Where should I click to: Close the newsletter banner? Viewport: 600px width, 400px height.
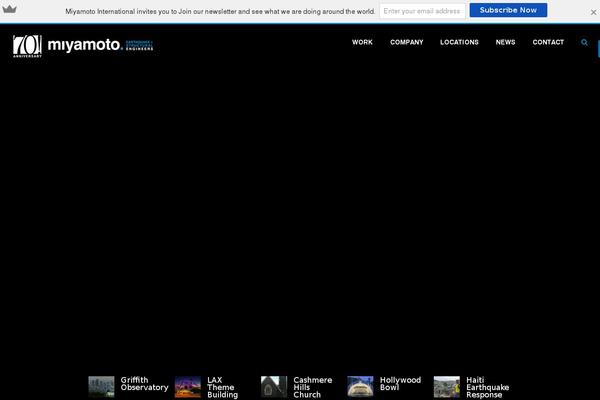pyautogui.click(x=593, y=12)
